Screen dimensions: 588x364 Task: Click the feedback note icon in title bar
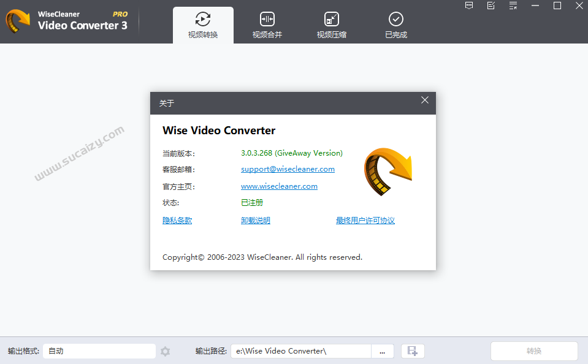[491, 6]
